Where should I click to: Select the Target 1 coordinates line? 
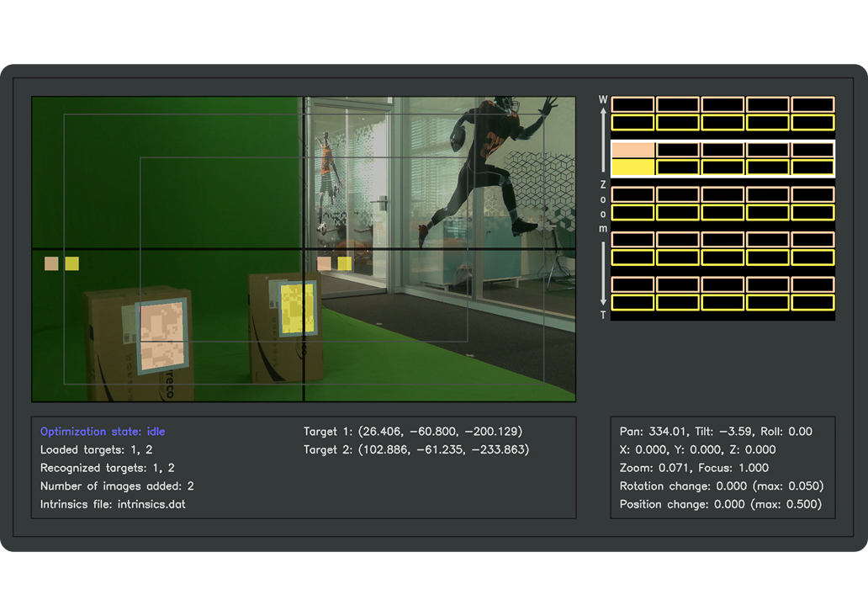tap(413, 432)
